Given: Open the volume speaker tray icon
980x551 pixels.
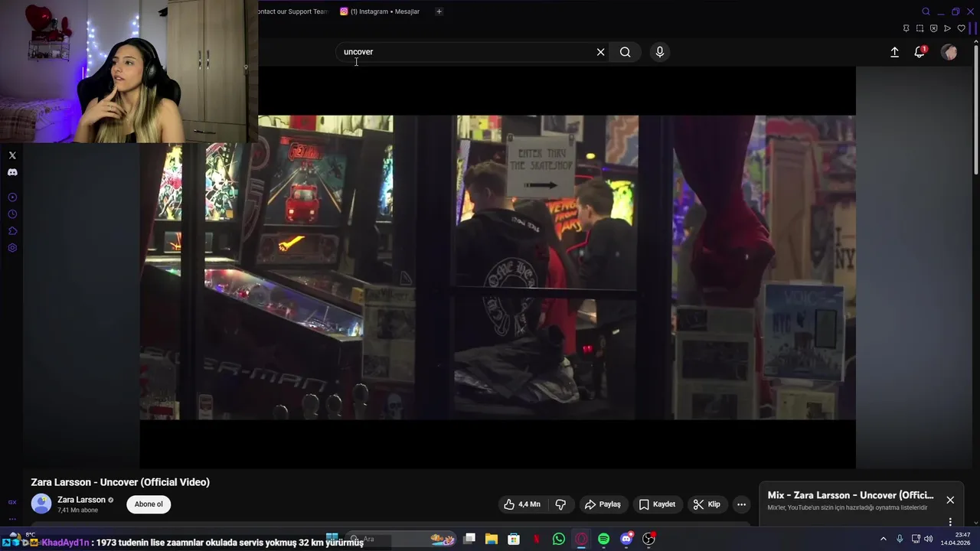Looking at the screenshot, I should coord(928,540).
